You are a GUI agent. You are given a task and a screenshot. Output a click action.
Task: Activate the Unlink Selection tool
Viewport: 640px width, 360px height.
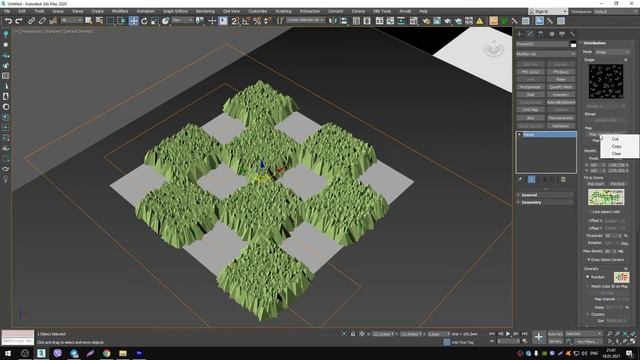coord(42,20)
